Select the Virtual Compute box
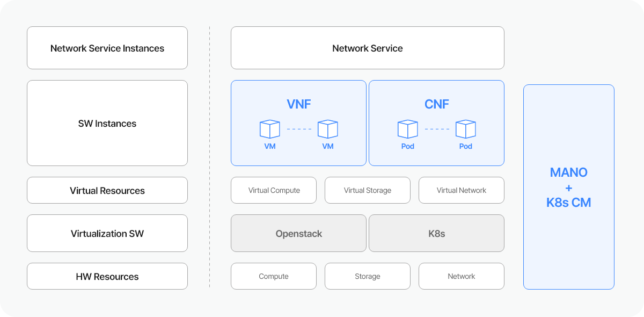Viewport: 644px width, 317px height. tap(274, 190)
